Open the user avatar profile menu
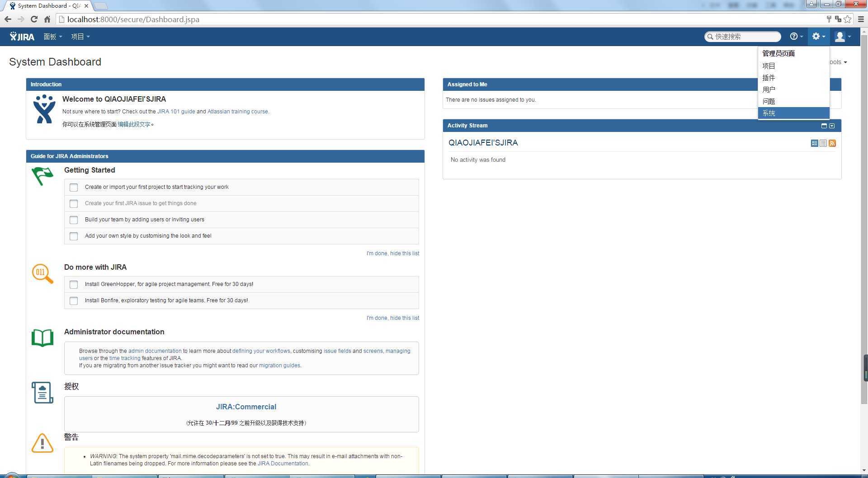 pos(840,37)
